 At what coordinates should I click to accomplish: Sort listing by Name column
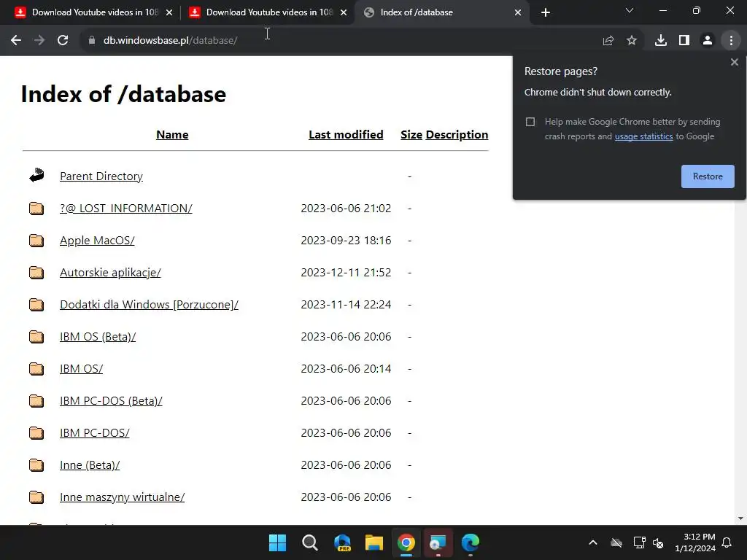click(x=172, y=135)
